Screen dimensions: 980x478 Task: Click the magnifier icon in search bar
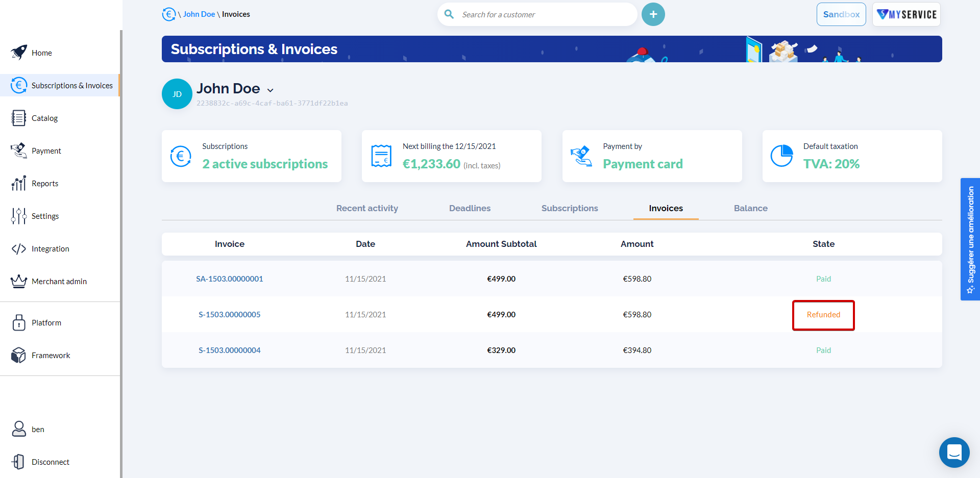449,14
